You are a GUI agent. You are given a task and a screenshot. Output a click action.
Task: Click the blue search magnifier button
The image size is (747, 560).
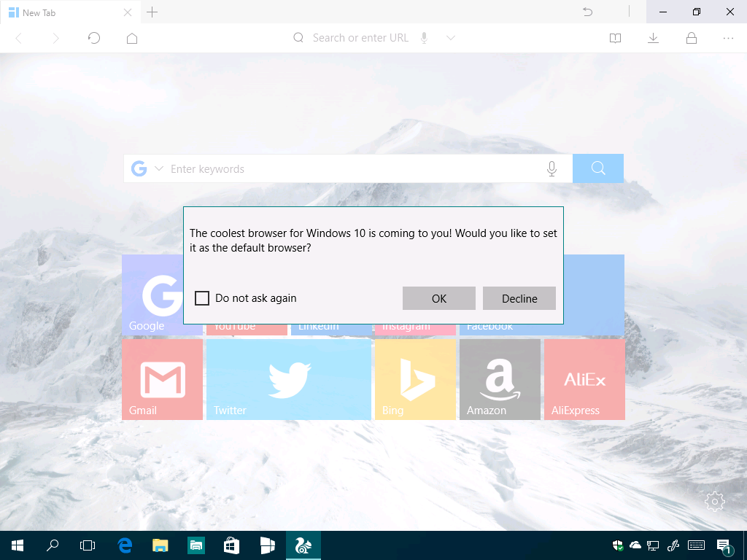(598, 168)
